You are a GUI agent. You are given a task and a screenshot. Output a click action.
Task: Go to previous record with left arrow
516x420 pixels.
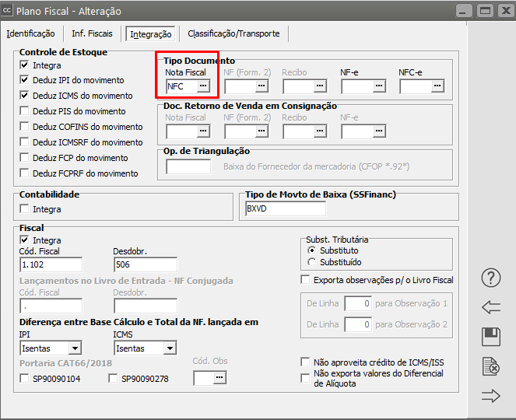click(491, 306)
